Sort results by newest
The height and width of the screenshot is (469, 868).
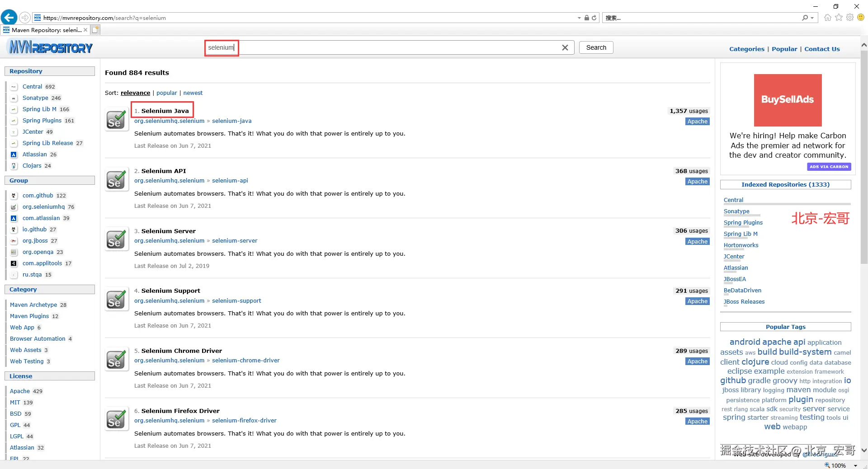[193, 93]
